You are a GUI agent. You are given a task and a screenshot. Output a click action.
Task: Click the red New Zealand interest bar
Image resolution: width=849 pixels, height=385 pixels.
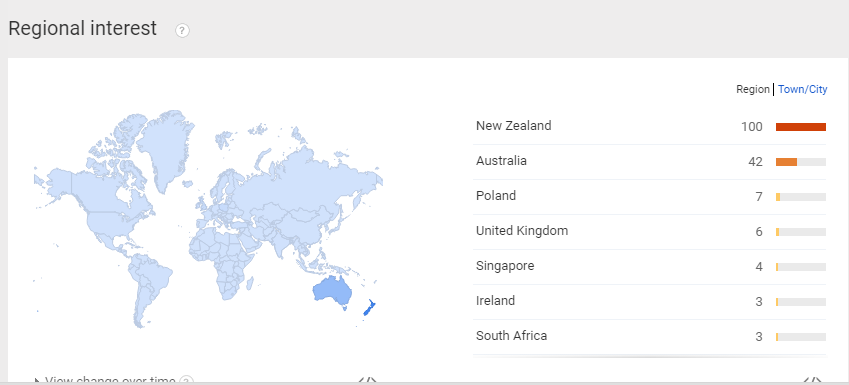tap(801, 127)
